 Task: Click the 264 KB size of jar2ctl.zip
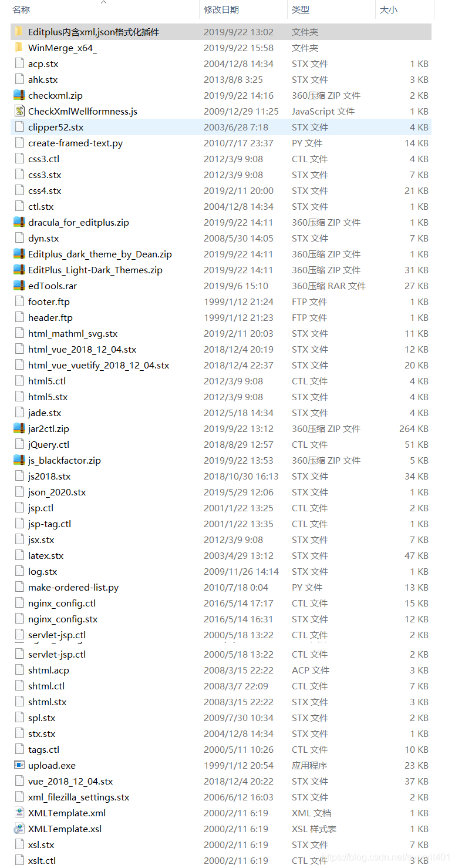(x=414, y=428)
